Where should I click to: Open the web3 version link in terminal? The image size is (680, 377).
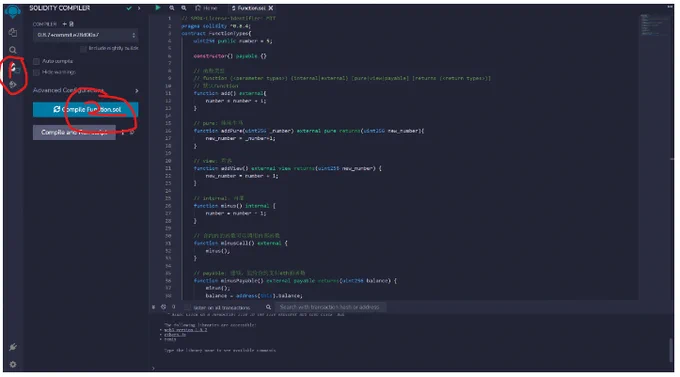pyautogui.click(x=186, y=330)
